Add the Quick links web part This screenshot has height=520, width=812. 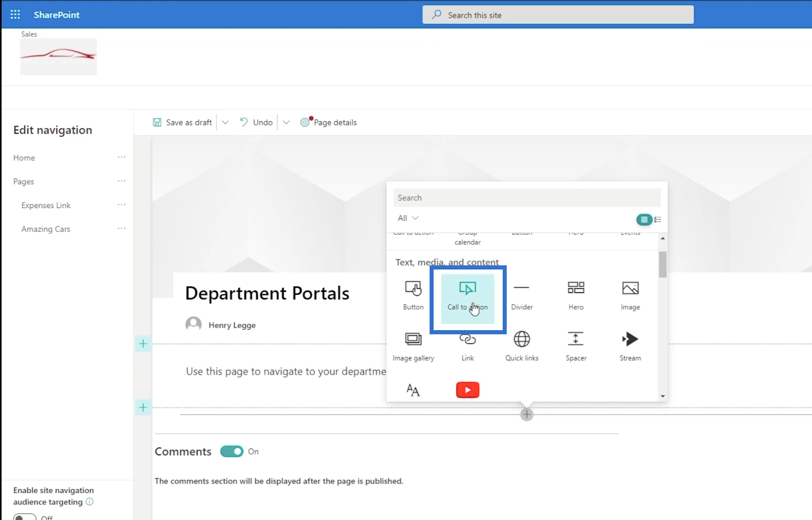tap(522, 346)
